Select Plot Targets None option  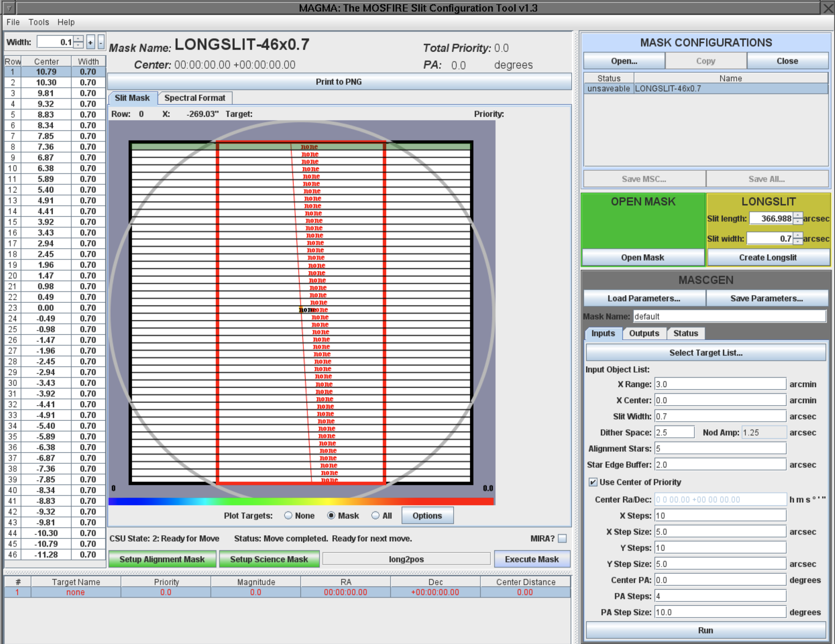click(288, 516)
